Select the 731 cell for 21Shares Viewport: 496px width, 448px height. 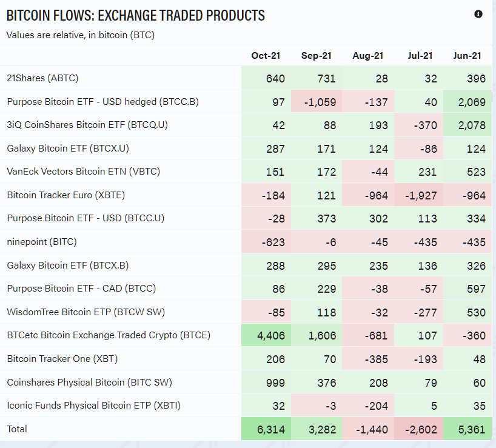[317, 78]
